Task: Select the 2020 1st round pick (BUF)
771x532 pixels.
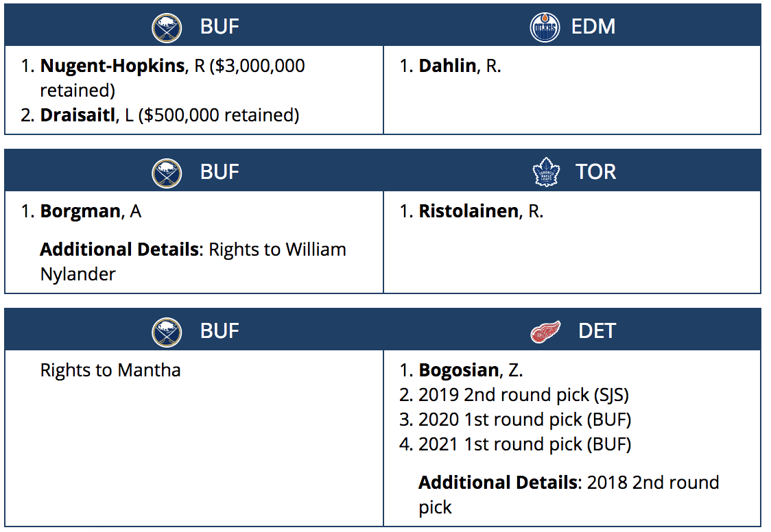Action: click(525, 420)
